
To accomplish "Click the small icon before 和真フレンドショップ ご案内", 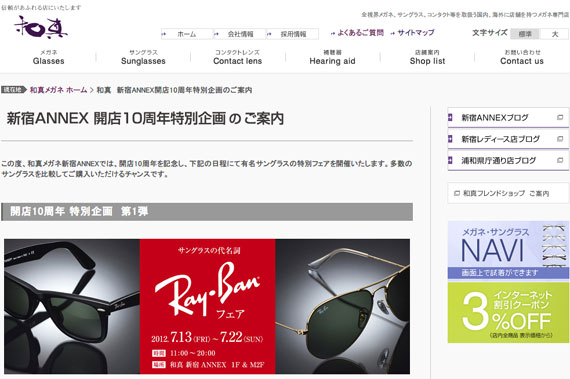I will [457, 193].
